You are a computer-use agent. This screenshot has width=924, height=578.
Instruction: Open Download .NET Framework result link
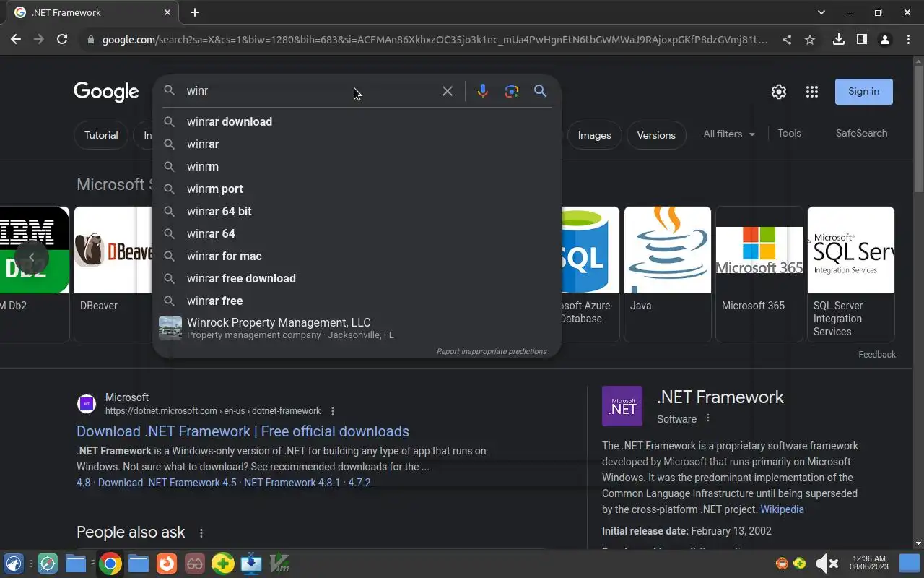243,431
